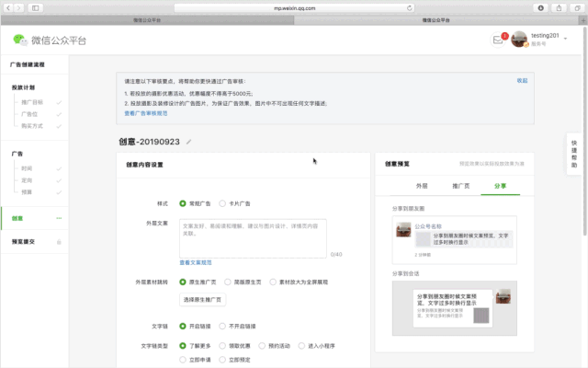
Task: Click the green ellipsis icon beside 创意
Action: coord(59,218)
